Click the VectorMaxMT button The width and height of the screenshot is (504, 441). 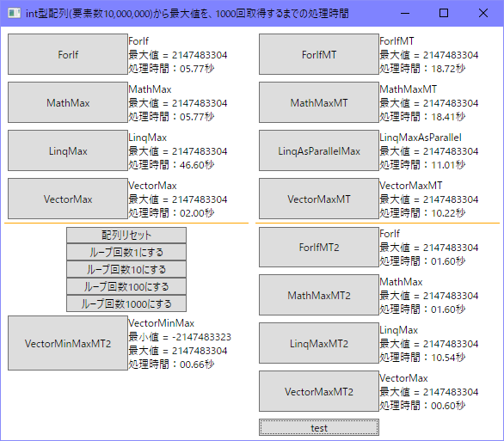click(319, 199)
